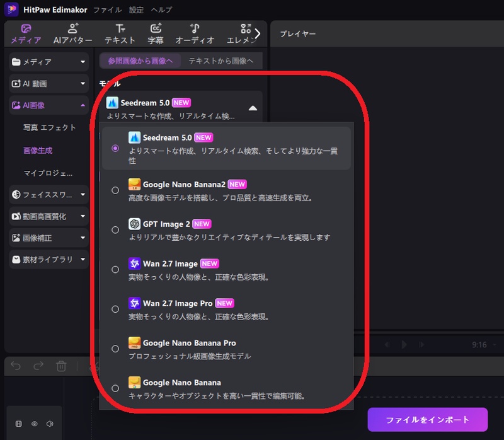Click the GPT Image 2 model icon
This screenshot has width=504, height=440.
(134, 224)
